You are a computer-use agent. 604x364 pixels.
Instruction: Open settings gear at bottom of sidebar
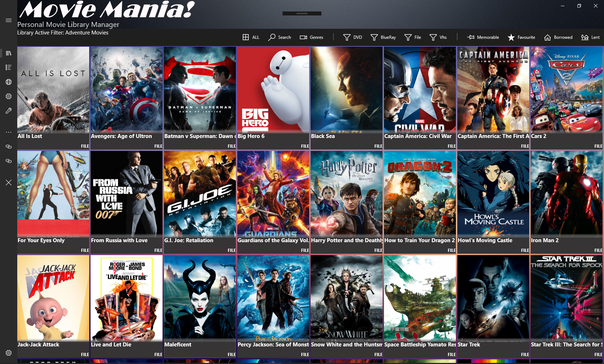click(x=9, y=353)
